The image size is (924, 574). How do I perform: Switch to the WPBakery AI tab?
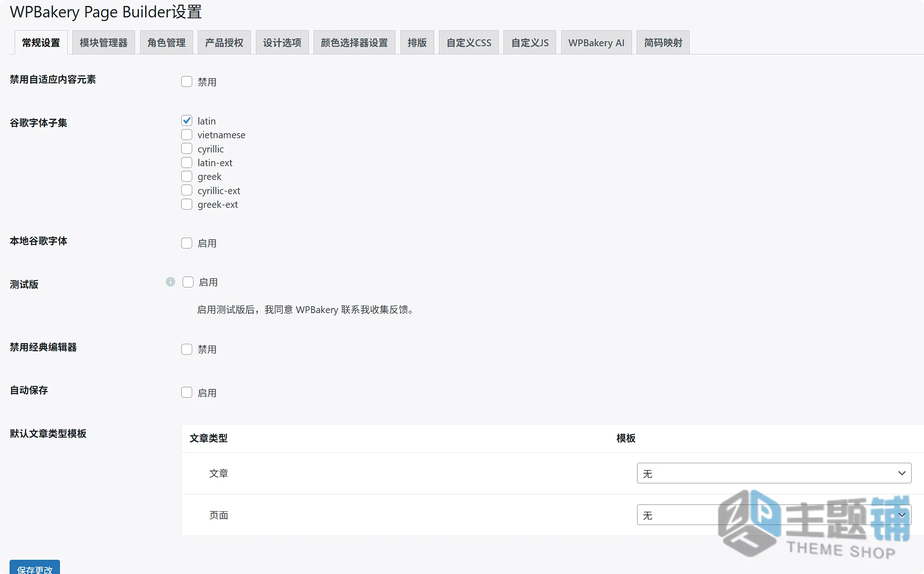coord(596,43)
